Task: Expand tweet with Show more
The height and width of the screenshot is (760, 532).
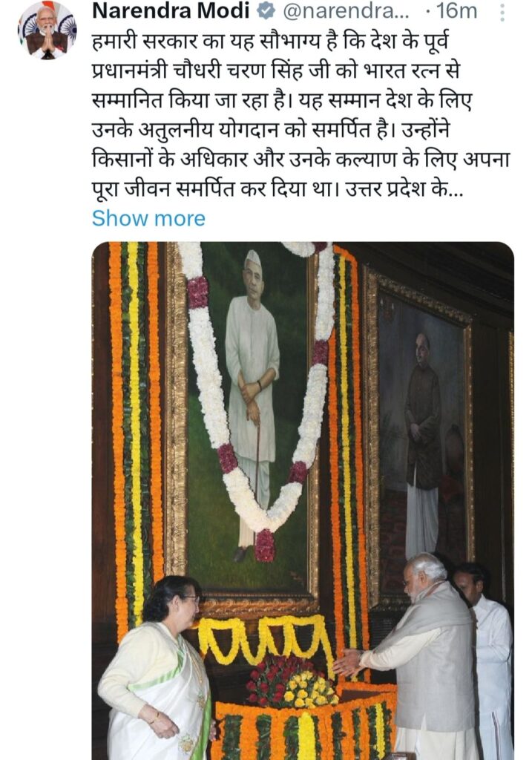Action: coord(148,219)
